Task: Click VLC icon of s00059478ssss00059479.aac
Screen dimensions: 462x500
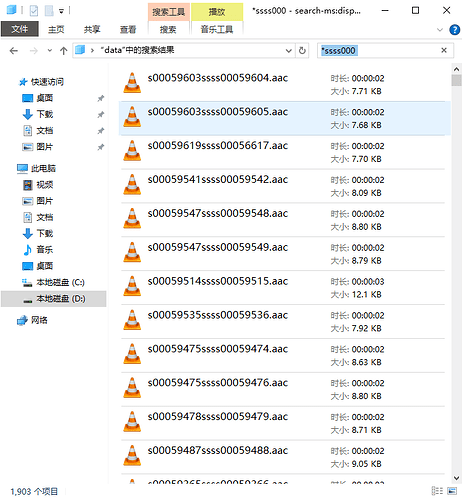Action: [132, 422]
